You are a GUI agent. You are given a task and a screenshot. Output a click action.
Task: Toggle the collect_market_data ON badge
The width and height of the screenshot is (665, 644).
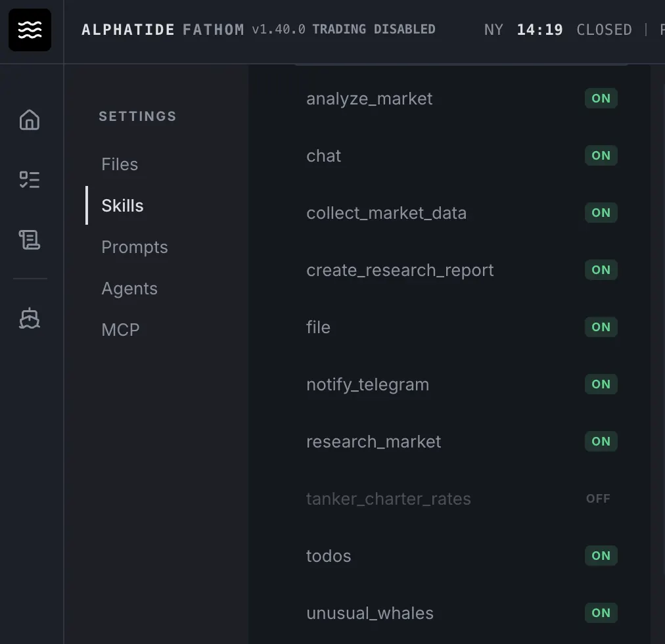click(601, 212)
